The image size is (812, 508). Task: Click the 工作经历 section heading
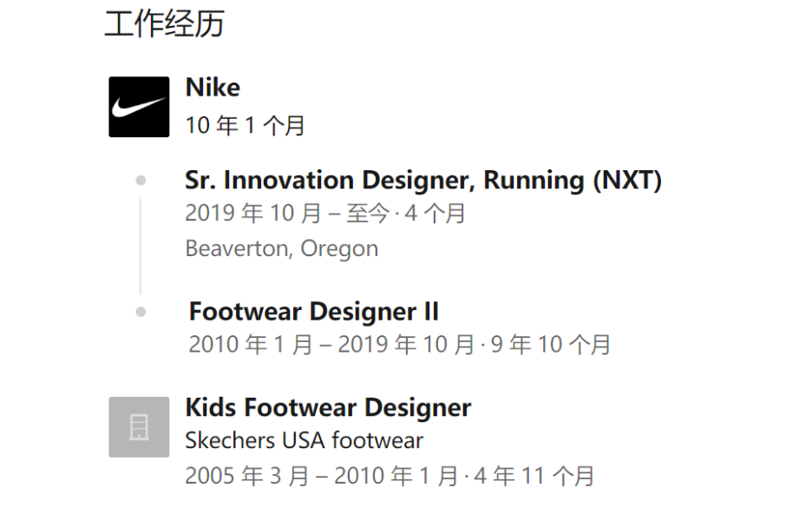[x=164, y=23]
